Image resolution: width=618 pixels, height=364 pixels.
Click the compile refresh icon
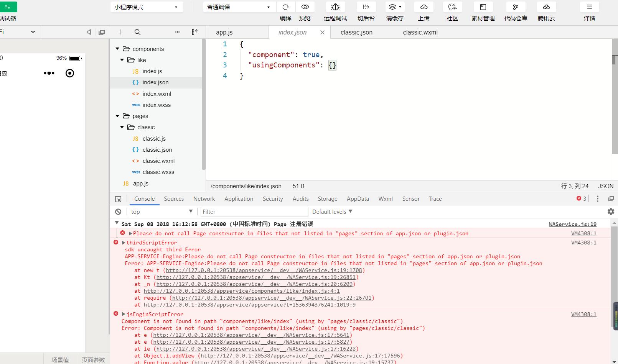pyautogui.click(x=285, y=7)
